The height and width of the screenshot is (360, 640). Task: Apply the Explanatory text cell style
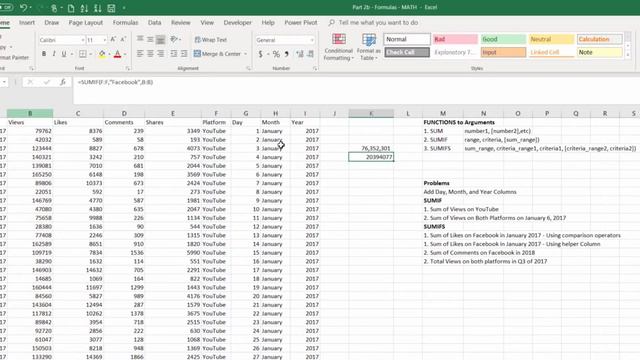[x=455, y=52]
